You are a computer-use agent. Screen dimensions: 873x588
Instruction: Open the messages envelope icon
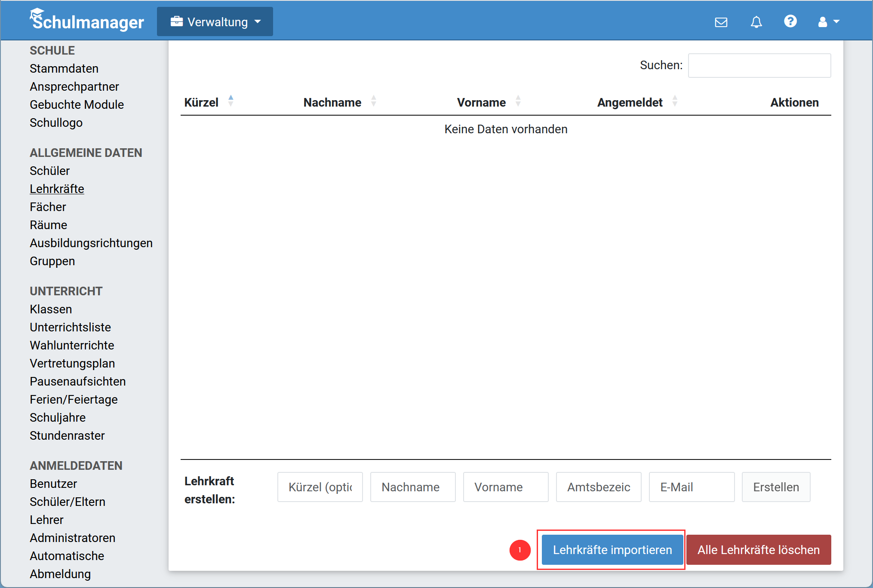[x=721, y=22]
